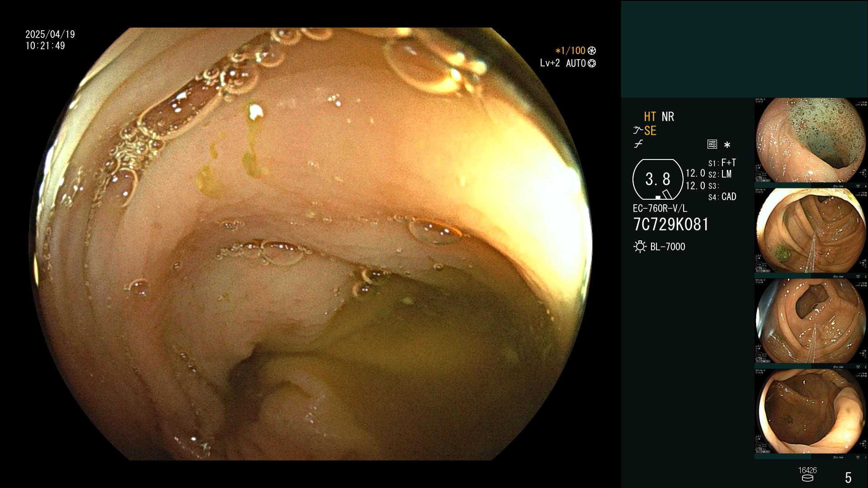Click the shutter speed icon beside *1/100
This screenshot has height=488, width=868.
[592, 51]
